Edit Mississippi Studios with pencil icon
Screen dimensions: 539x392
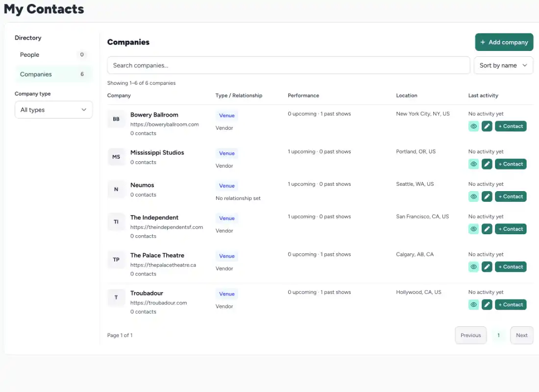click(487, 164)
